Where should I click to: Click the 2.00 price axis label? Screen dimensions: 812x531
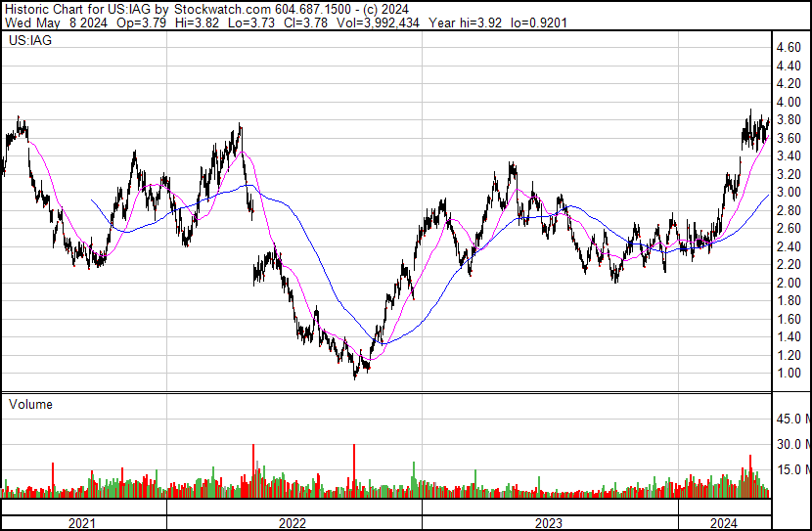click(x=788, y=284)
